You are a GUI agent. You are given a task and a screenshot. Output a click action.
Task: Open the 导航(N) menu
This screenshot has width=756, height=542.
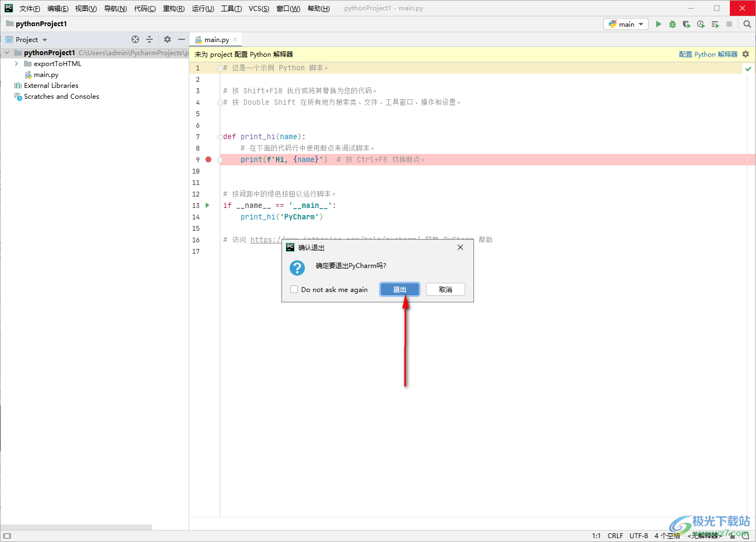click(115, 8)
